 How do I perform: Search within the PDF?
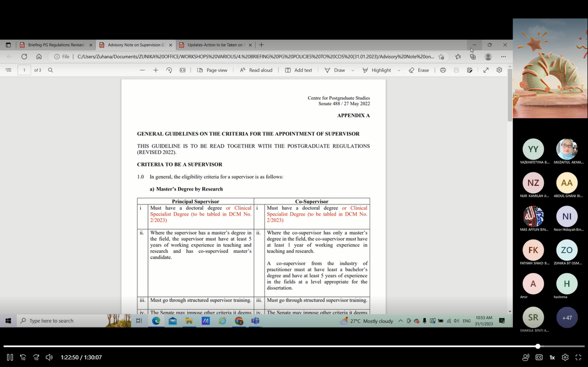[x=51, y=70]
